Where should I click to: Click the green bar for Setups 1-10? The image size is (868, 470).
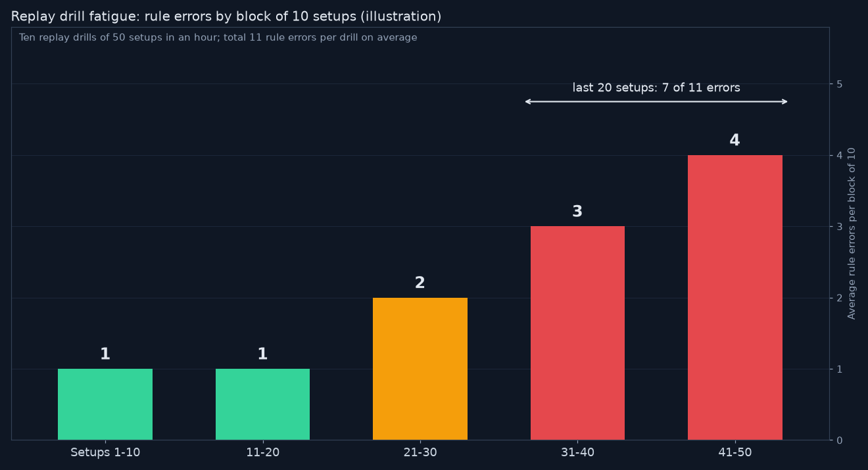point(105,404)
